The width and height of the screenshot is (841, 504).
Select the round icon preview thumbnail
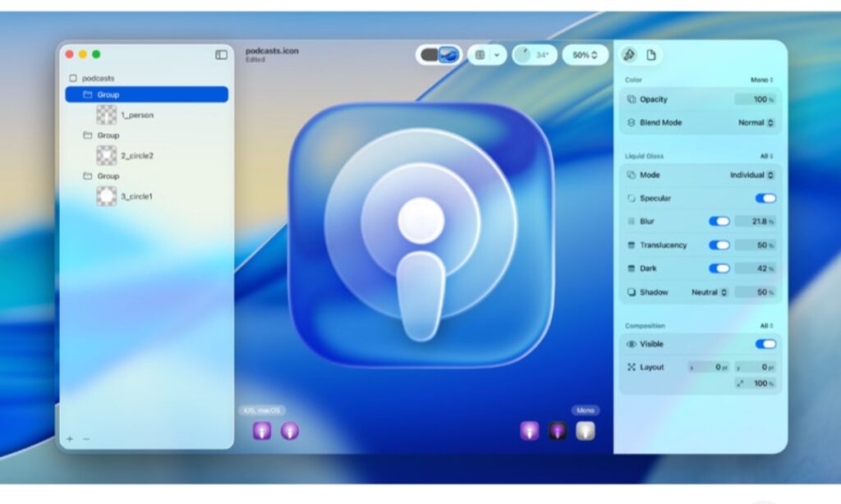[x=290, y=431]
